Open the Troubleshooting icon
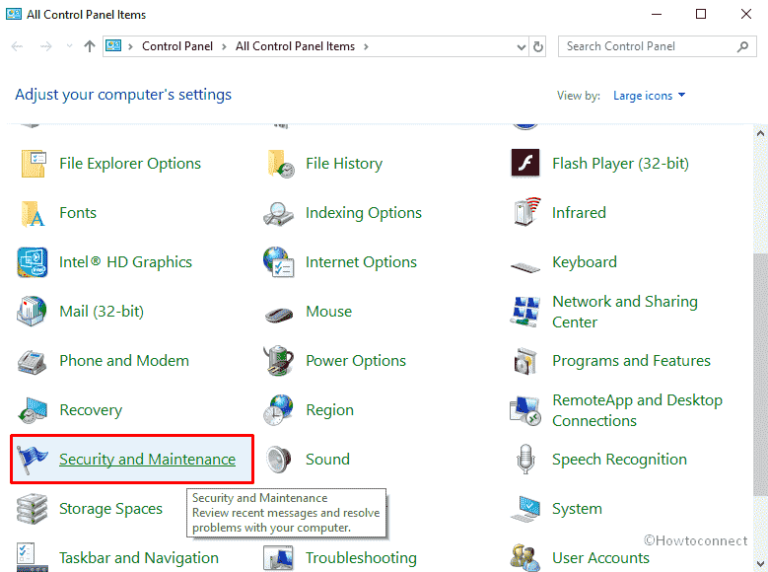Viewport: 768px width, 572px height. (278, 558)
